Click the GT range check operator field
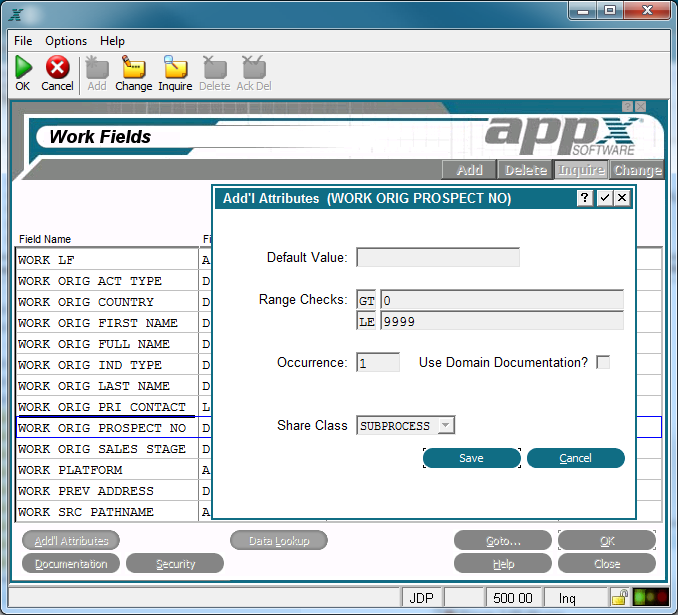Image resolution: width=678 pixels, height=615 pixels. click(x=366, y=300)
